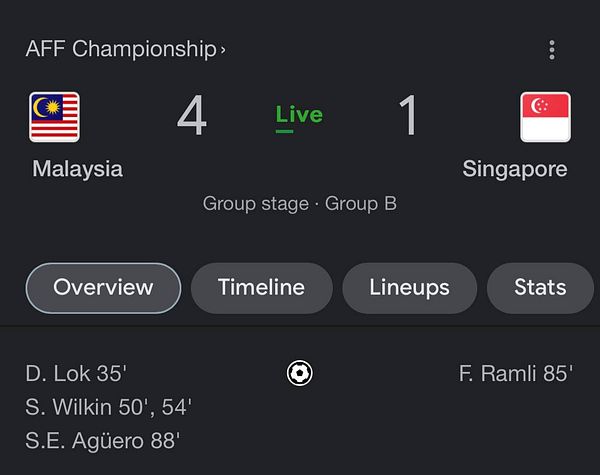Click the Malaysia team name
Screen dimensions: 600x475
tap(77, 169)
